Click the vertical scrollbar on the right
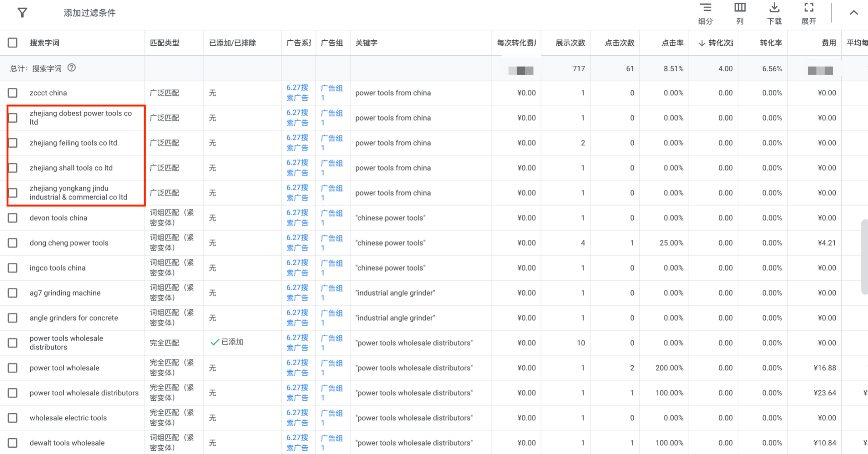Screen dimensions: 868x454 (x=865, y=257)
